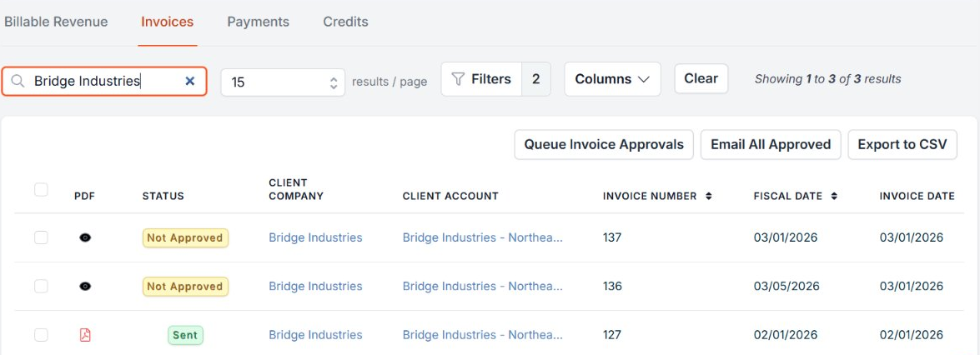
Task: Switch to the Payments tab
Action: click(258, 22)
